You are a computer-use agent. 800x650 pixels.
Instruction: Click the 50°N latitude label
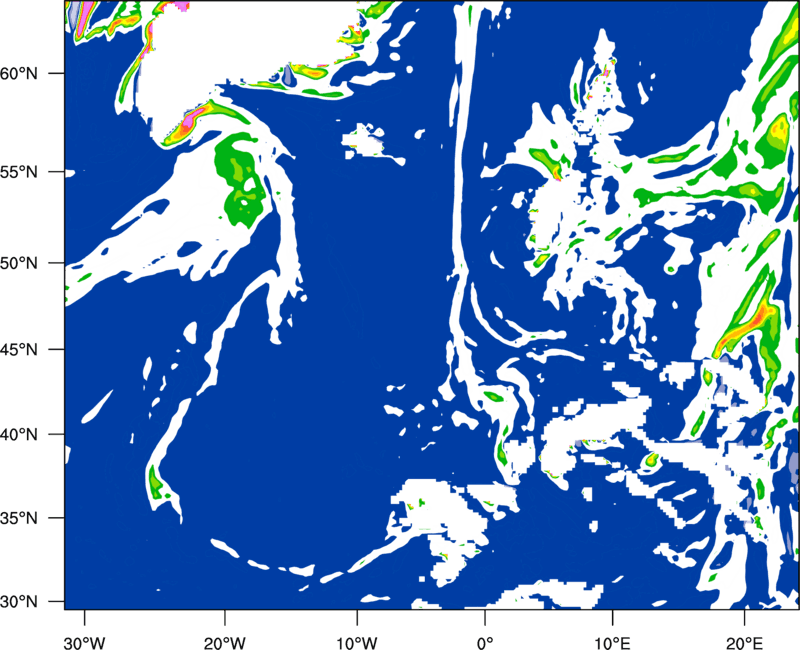[x=19, y=263]
